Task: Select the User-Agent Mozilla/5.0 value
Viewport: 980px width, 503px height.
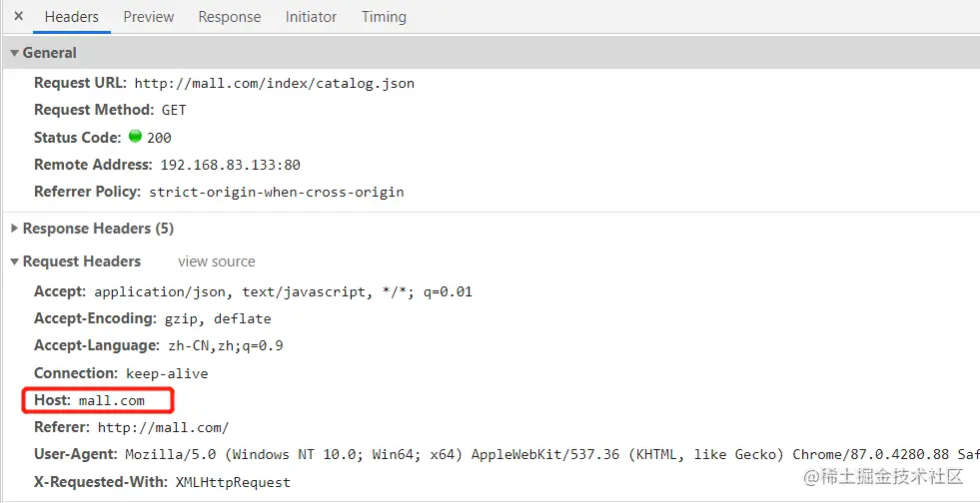Action: point(552,455)
